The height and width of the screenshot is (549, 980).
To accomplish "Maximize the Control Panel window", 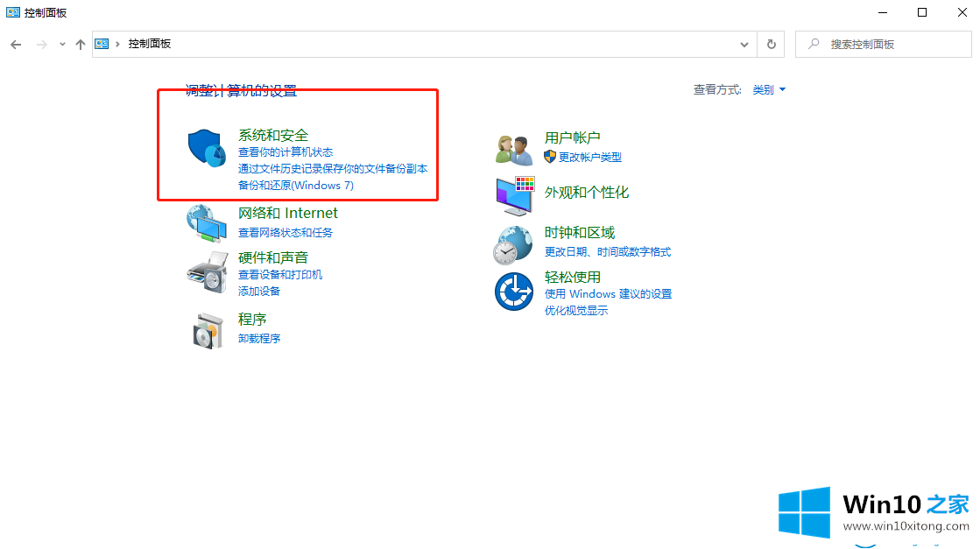I will pyautogui.click(x=922, y=12).
